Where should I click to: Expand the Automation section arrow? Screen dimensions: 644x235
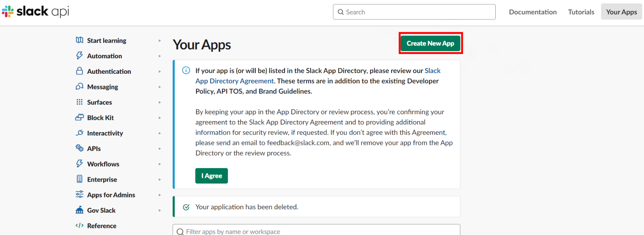[x=160, y=56]
